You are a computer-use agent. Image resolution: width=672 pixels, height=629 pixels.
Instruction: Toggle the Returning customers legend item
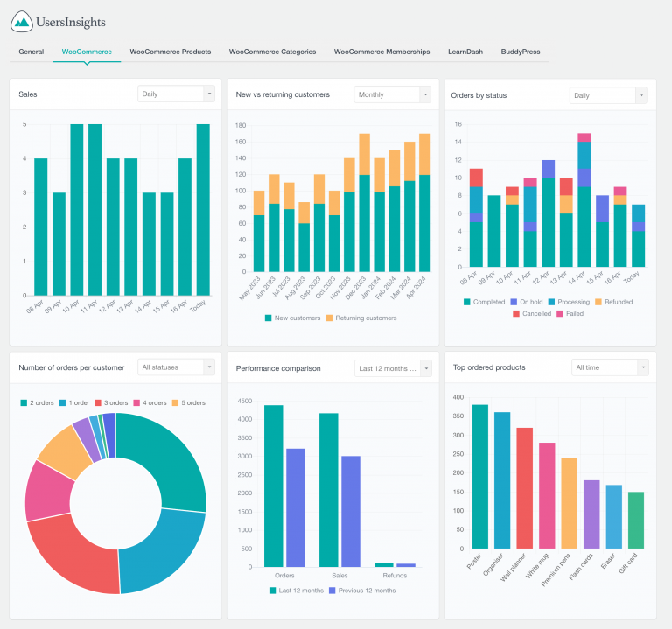[x=360, y=318]
